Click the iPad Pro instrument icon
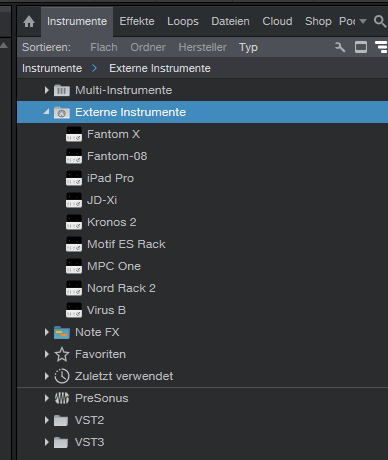The image size is (388, 460). [x=74, y=178]
